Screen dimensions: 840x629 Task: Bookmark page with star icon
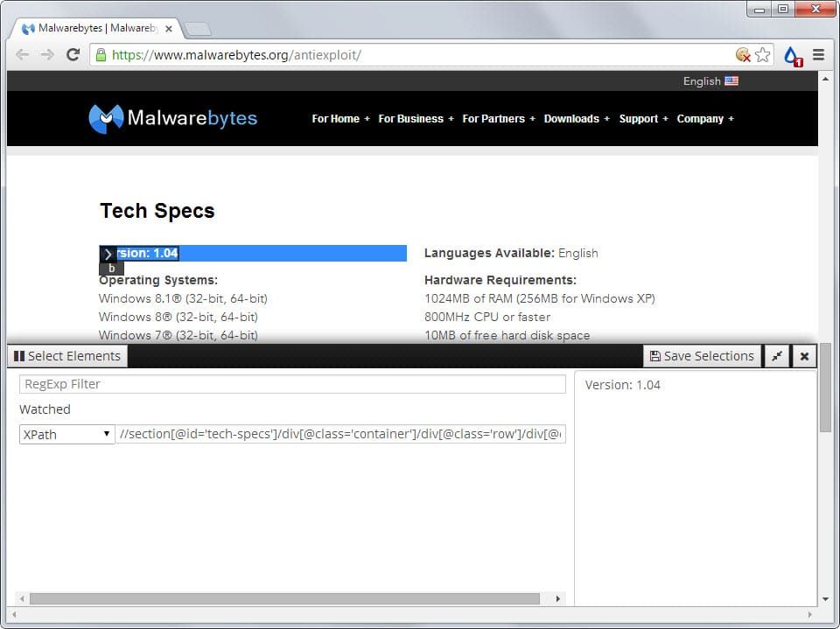click(763, 55)
